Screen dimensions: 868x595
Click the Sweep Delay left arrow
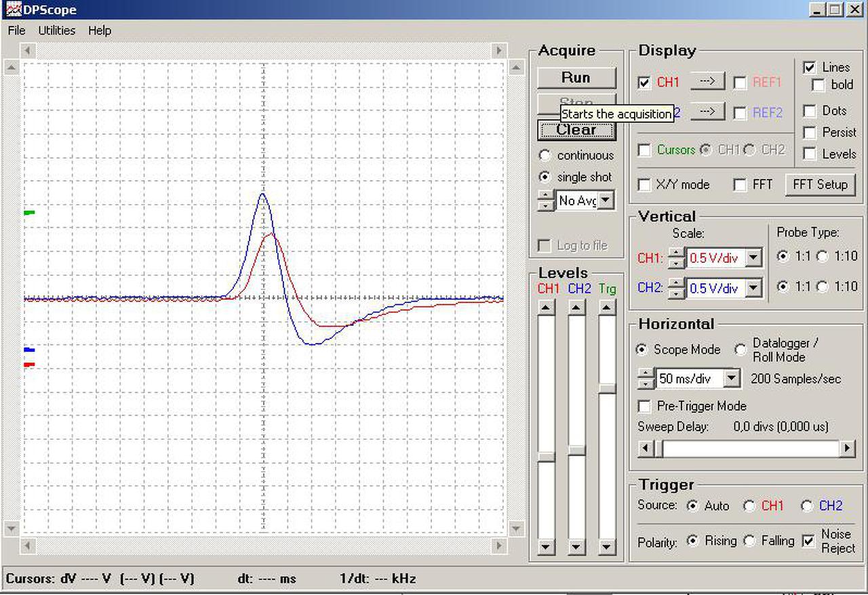(646, 448)
